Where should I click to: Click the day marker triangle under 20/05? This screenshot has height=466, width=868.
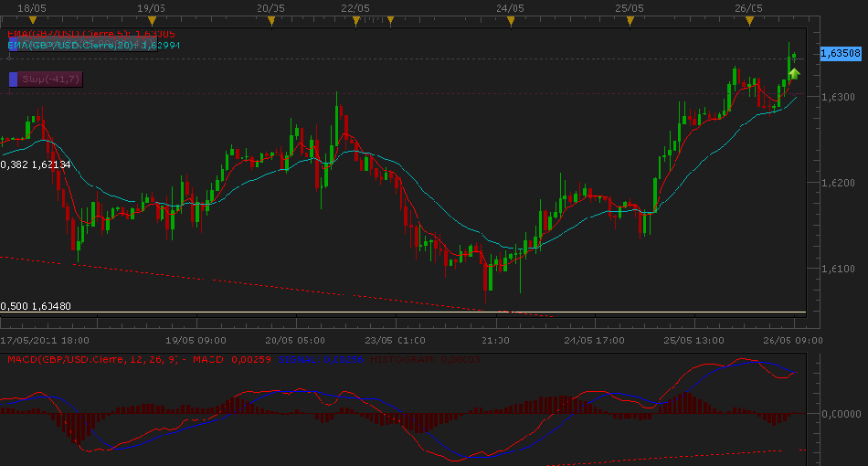pos(270,19)
